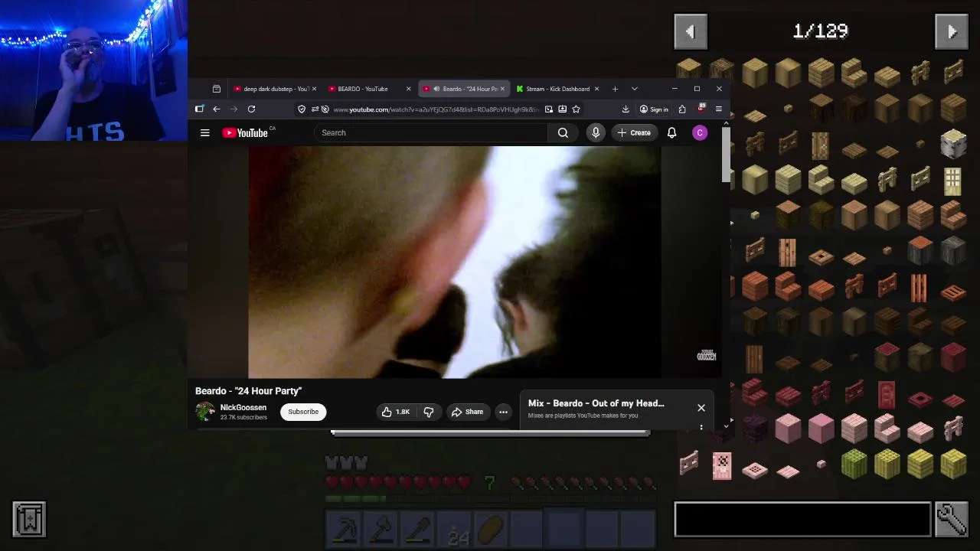The width and height of the screenshot is (980, 551).
Task: Share the 24 Hour Party video
Action: [x=467, y=412]
